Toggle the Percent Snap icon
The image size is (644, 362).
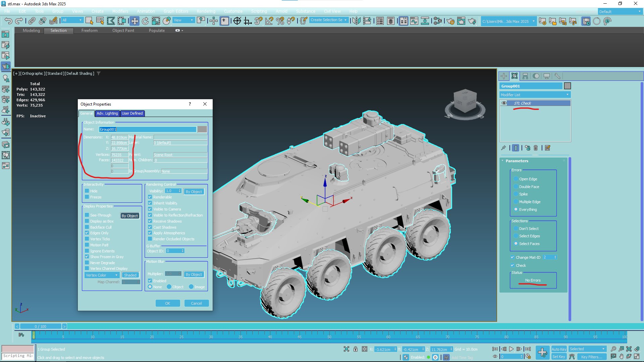[x=280, y=21]
